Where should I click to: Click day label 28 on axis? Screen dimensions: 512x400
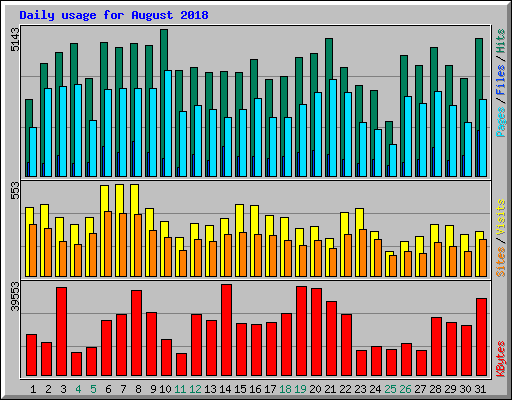point(435,389)
